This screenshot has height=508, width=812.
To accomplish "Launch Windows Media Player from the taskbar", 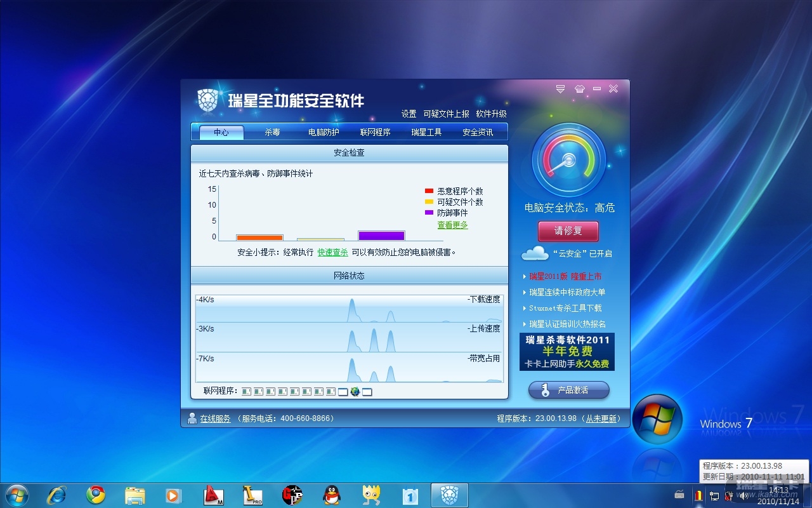I will (173, 495).
